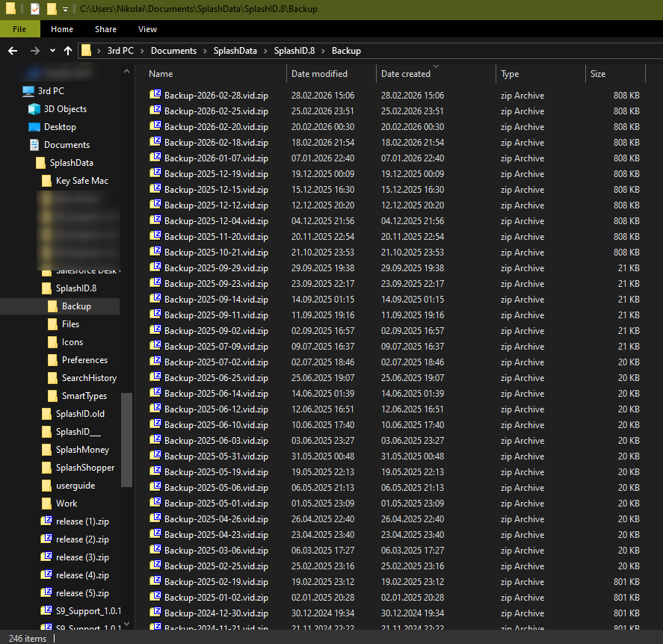This screenshot has height=644, width=663.
Task: Click the zip icon of Backup-2026-02-28.vid.zip
Action: click(x=155, y=95)
